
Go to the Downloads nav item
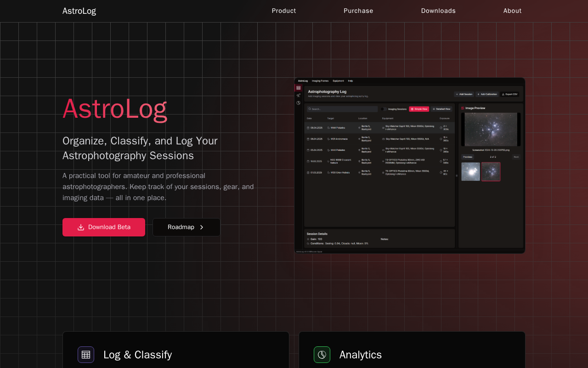pyautogui.click(x=438, y=11)
